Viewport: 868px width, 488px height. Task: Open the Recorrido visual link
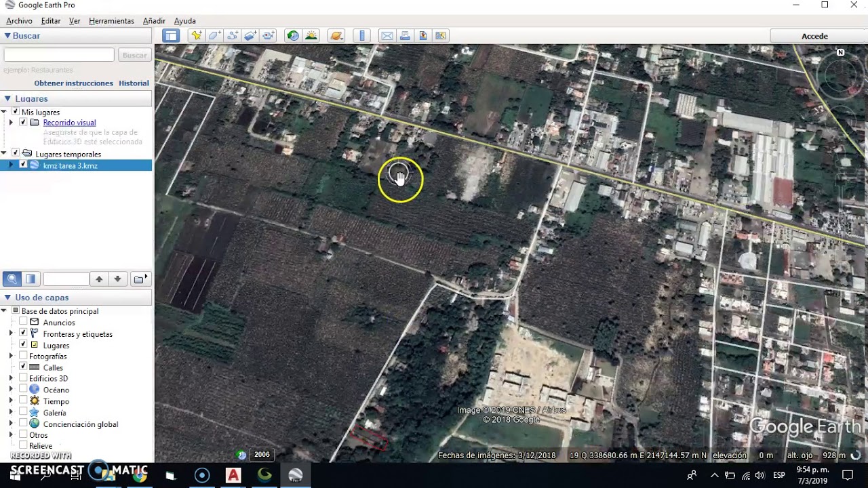point(69,123)
